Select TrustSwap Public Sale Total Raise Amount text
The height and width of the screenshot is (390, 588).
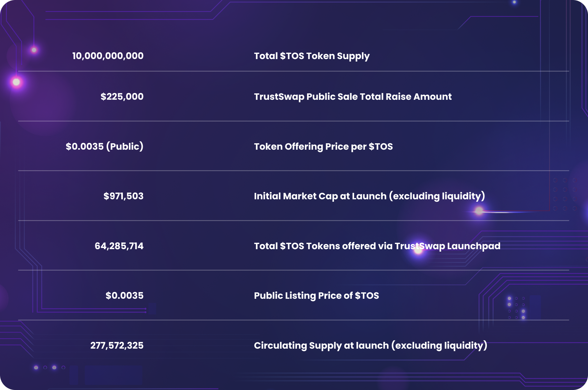tap(353, 97)
